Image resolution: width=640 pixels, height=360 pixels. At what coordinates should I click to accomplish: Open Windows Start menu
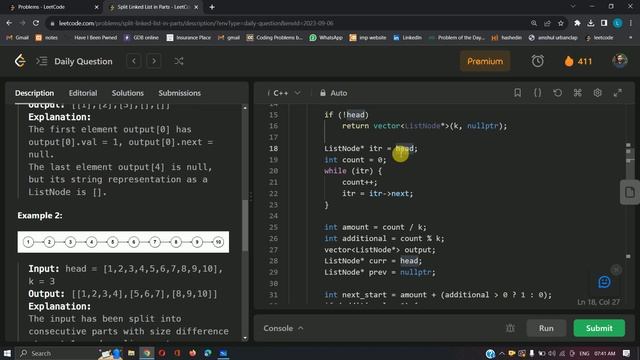(7, 353)
